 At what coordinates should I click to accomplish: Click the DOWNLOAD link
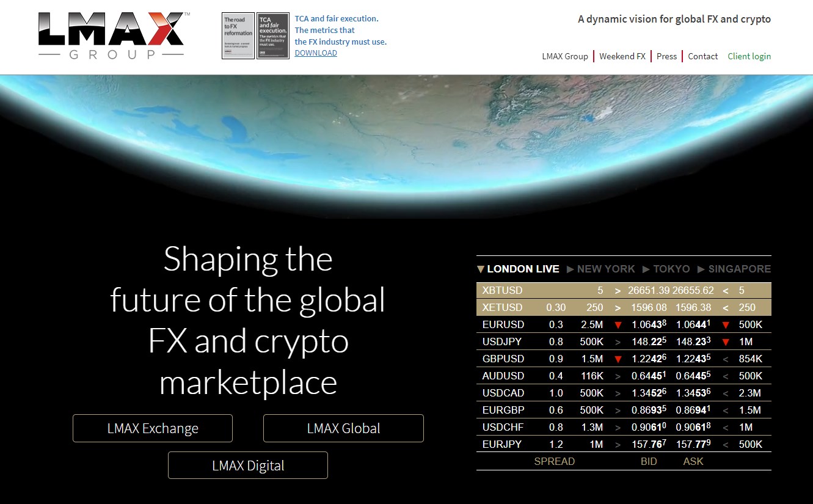pyautogui.click(x=316, y=53)
